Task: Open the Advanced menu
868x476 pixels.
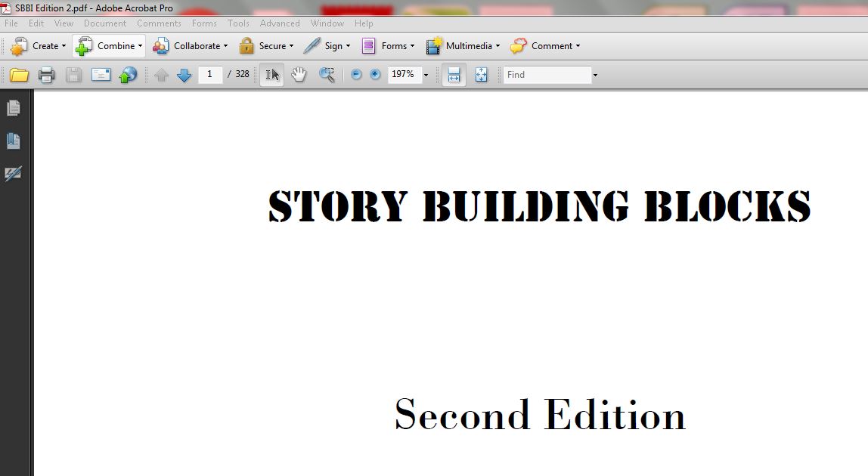Action: coord(280,23)
